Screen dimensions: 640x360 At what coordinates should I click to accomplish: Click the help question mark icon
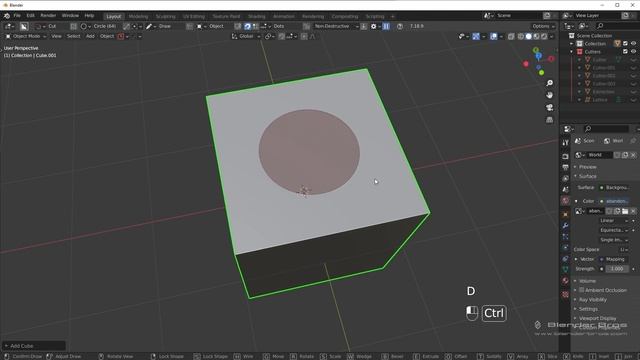(400, 26)
